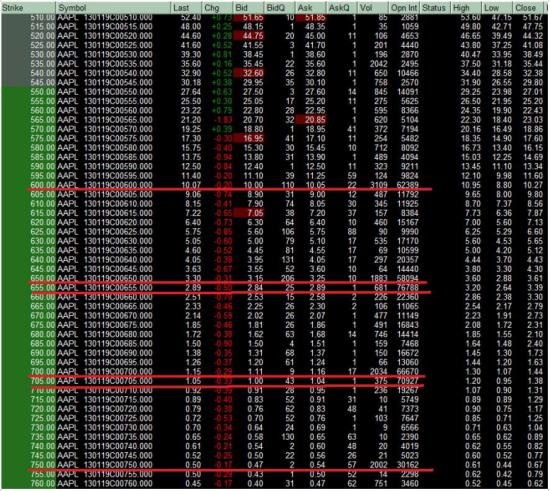Click high 1.30 on strike 700 row
The image size is (550, 491).
(x=473, y=371)
